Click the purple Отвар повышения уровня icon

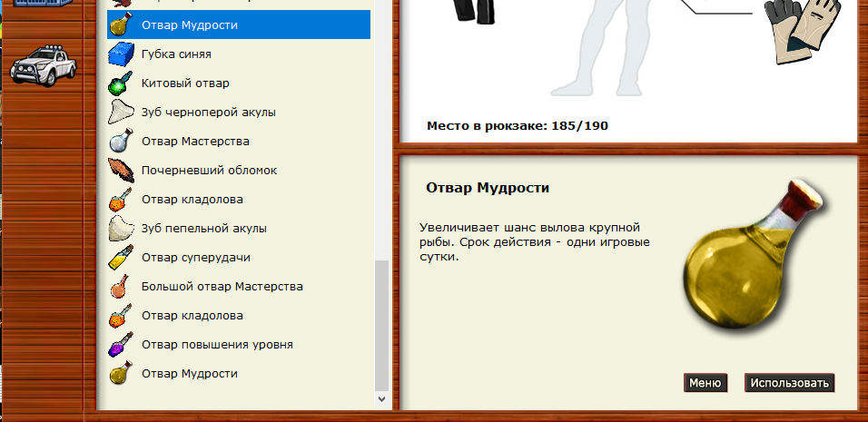coord(122,345)
